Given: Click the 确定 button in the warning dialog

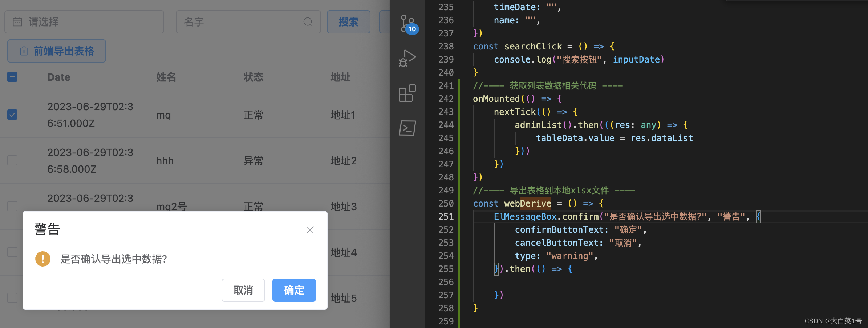Looking at the screenshot, I should (x=294, y=290).
